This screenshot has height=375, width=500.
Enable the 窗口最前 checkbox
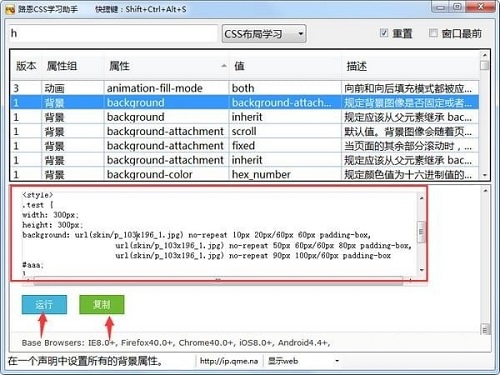[433, 33]
